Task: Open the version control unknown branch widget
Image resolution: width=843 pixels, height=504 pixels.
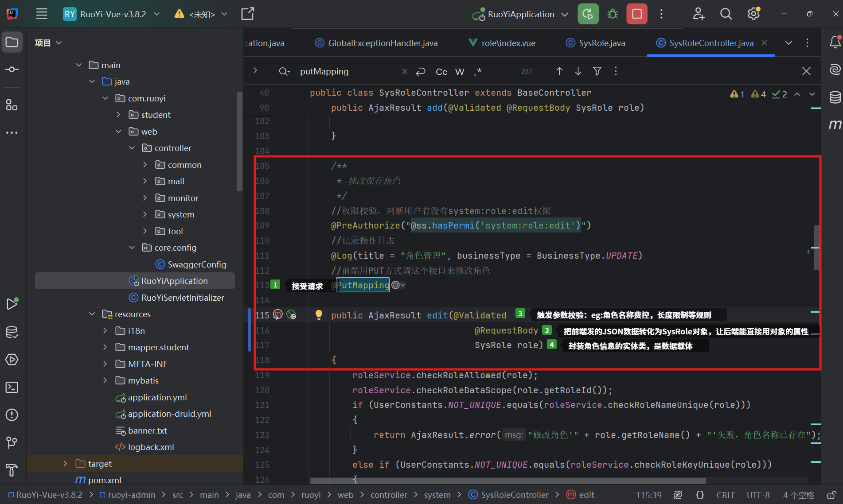Action: pos(201,14)
